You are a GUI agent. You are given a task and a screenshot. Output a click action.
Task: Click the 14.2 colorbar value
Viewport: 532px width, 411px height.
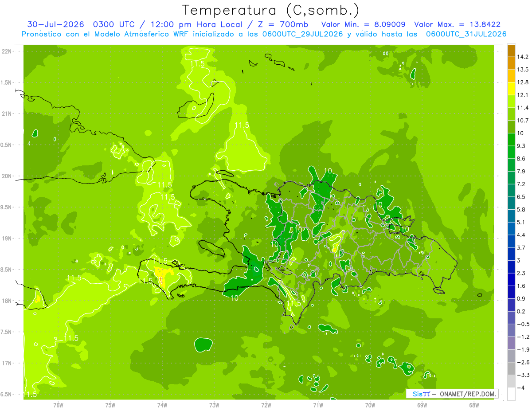[x=523, y=57]
